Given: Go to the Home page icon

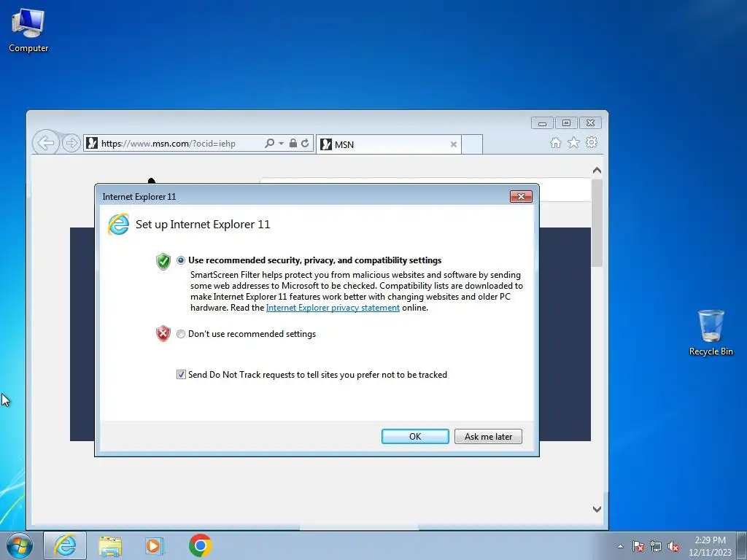Looking at the screenshot, I should coord(555,143).
